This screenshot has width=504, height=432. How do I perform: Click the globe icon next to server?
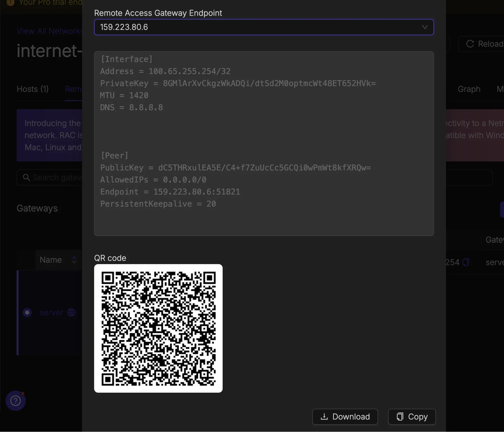click(x=71, y=312)
